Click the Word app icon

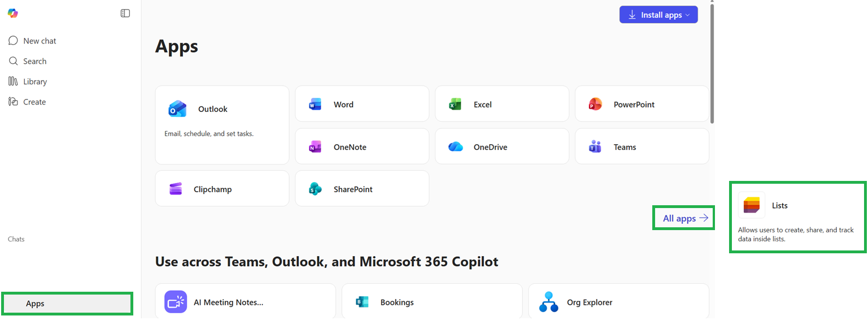pos(315,104)
